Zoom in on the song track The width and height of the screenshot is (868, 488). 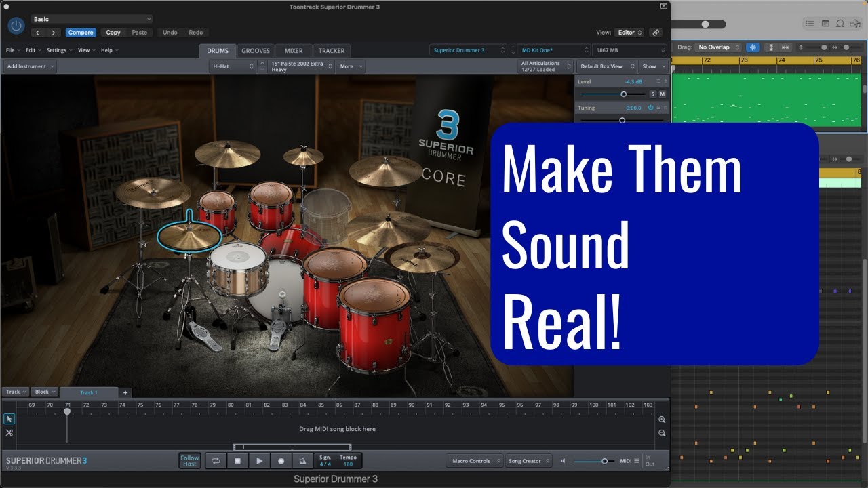pyautogui.click(x=662, y=420)
